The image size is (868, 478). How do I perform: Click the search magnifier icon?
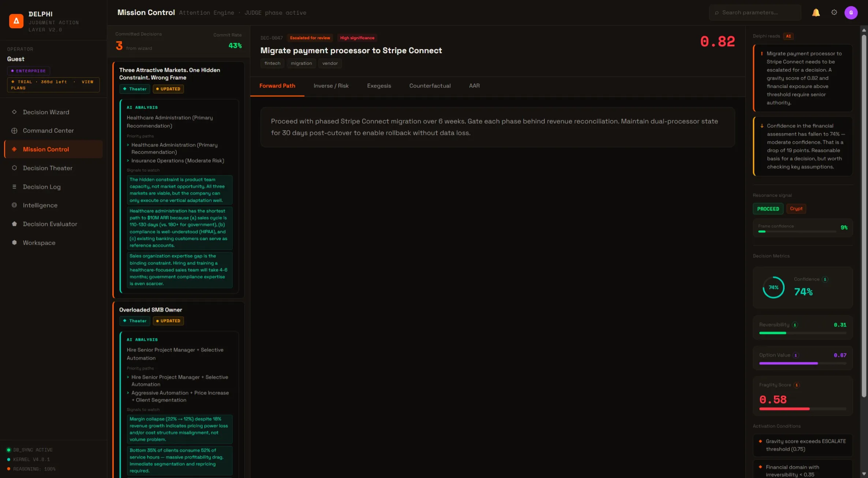point(717,13)
